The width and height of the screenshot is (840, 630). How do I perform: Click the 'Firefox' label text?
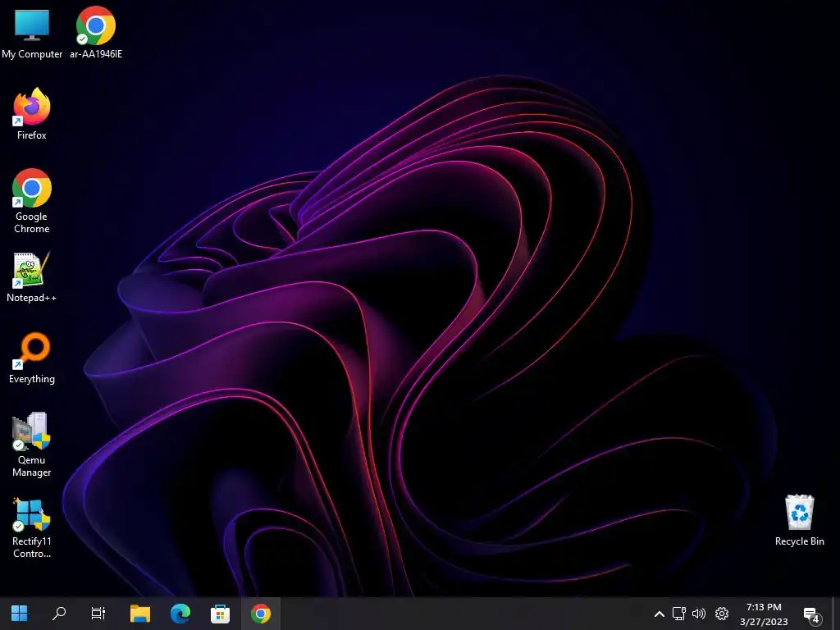pos(32,135)
